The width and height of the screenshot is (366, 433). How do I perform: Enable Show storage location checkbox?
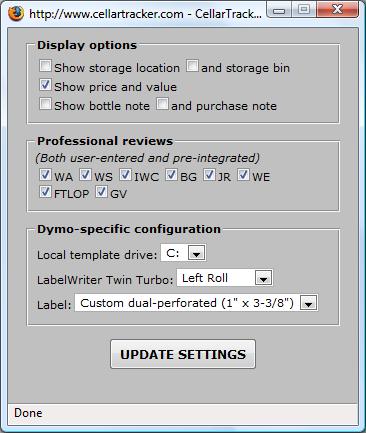(x=45, y=66)
